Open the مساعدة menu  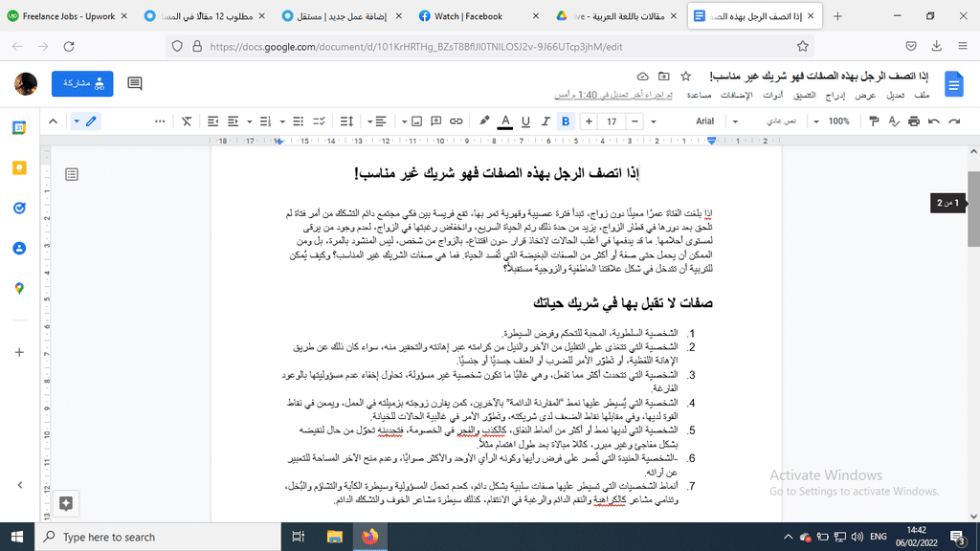pos(699,95)
